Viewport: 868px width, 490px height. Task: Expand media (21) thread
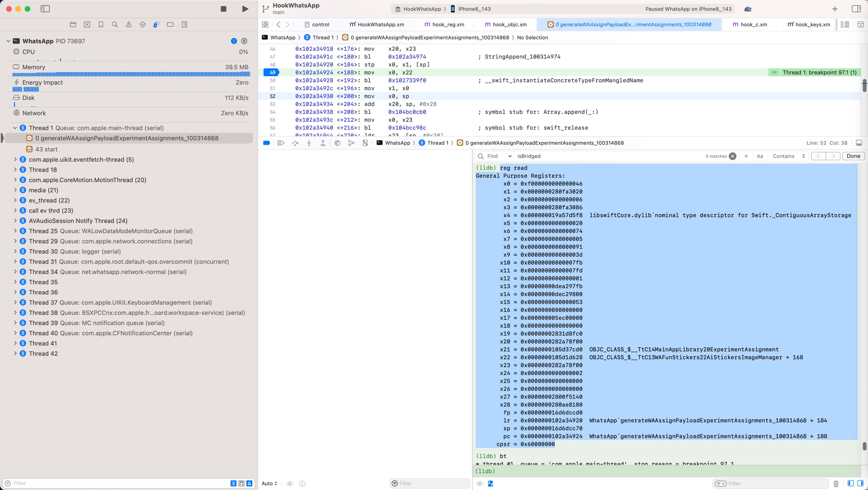click(x=15, y=190)
